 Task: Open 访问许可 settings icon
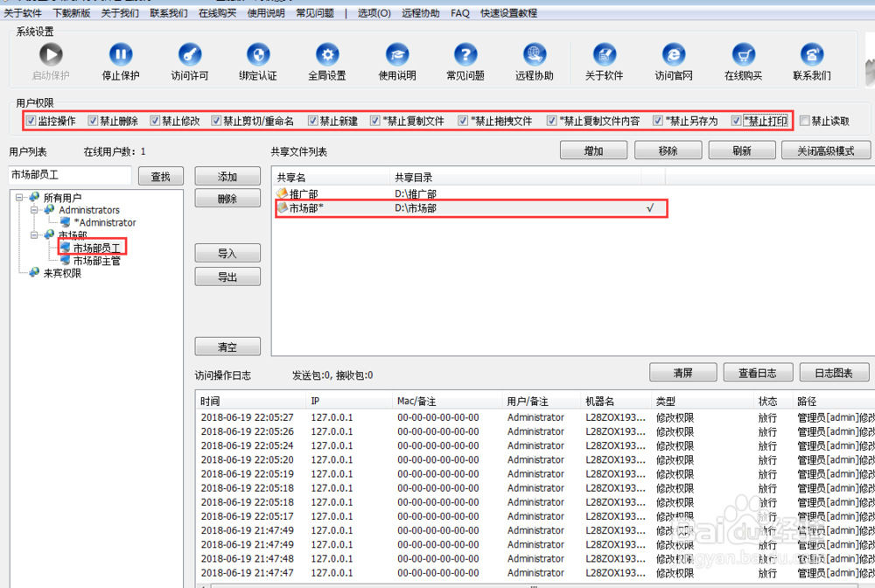click(188, 54)
